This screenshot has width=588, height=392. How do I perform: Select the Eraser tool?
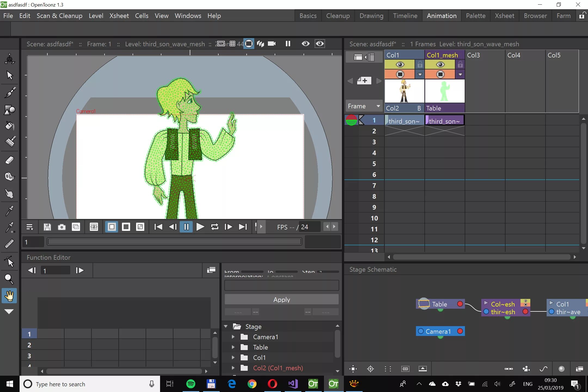[10, 160]
